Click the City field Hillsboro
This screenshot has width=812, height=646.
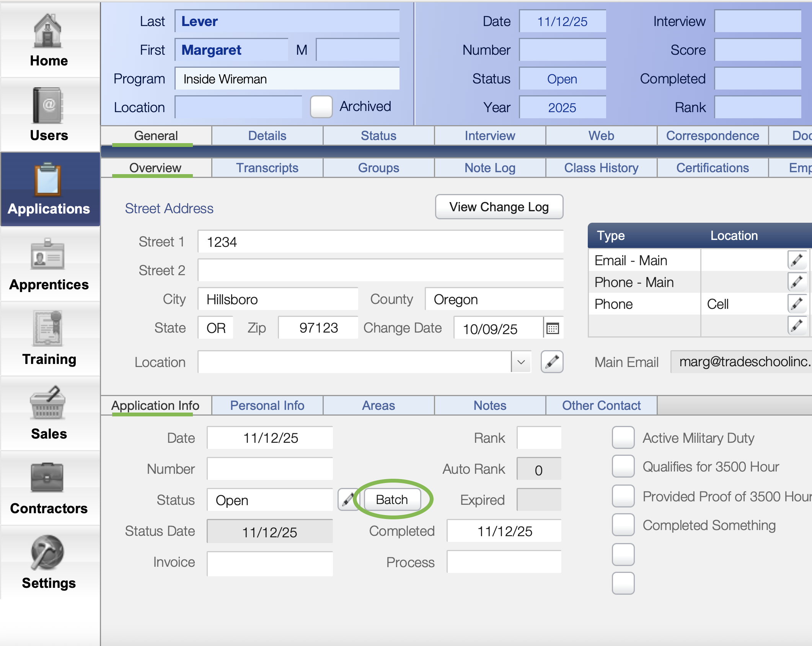click(x=278, y=299)
